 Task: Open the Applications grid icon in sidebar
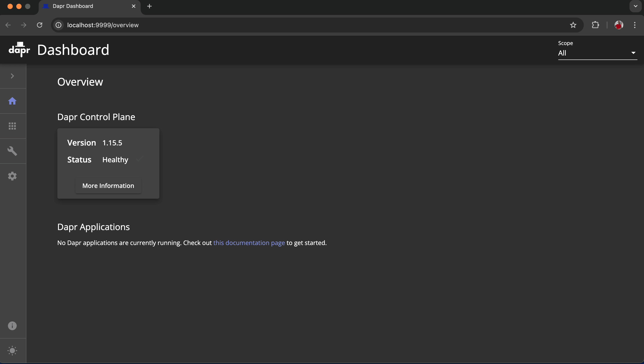click(x=12, y=126)
